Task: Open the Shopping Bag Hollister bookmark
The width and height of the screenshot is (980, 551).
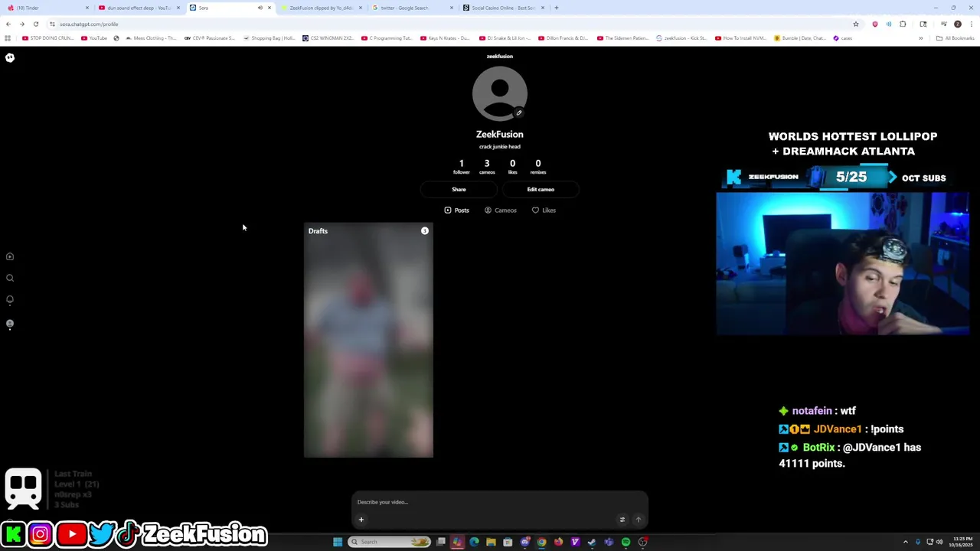Action: pyautogui.click(x=269, y=38)
